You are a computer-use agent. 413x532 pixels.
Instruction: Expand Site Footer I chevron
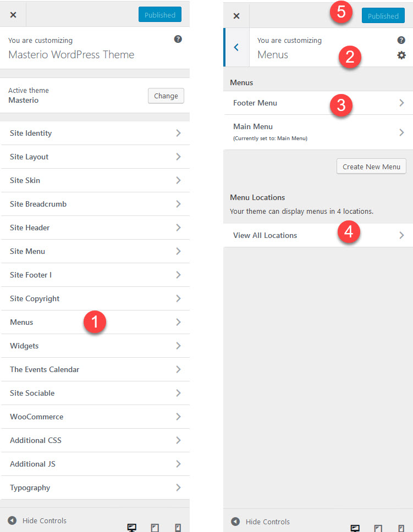tap(178, 275)
